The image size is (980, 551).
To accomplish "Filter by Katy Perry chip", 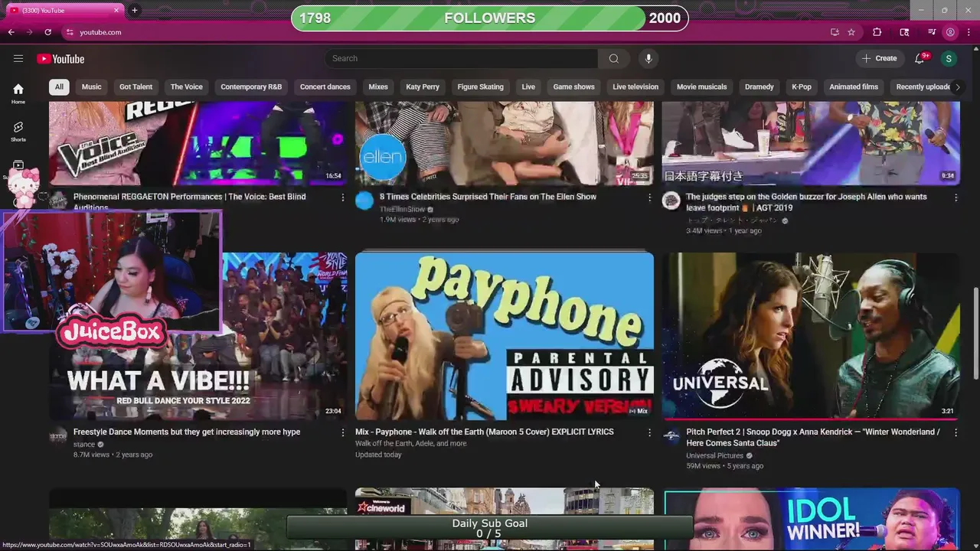I will tap(423, 86).
